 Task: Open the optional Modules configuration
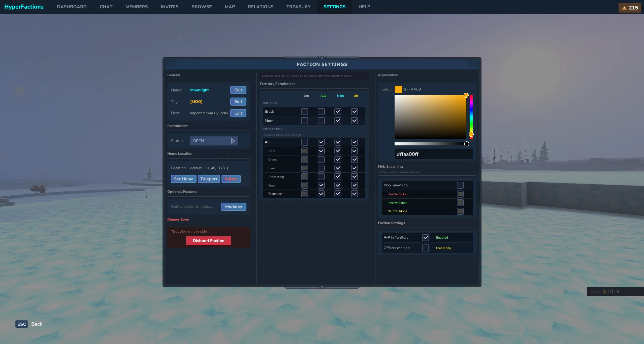tap(233, 207)
